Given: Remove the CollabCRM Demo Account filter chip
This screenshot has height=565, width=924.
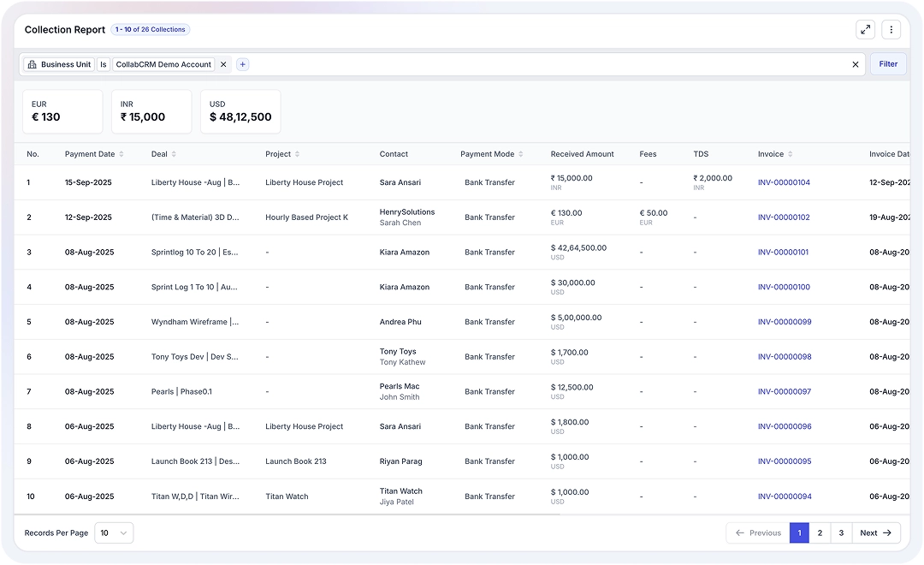Looking at the screenshot, I should point(222,63).
